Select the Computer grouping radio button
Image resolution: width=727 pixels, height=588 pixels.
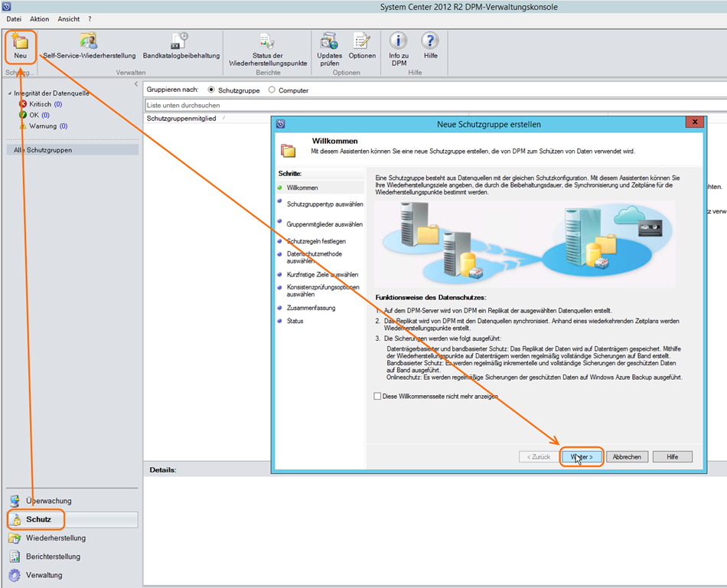point(272,90)
